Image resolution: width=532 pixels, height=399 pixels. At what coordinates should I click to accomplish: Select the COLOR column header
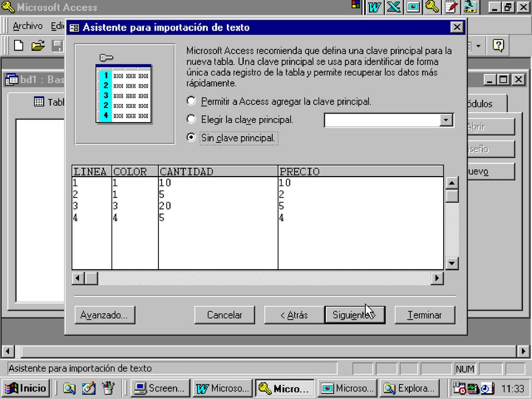[135, 171]
